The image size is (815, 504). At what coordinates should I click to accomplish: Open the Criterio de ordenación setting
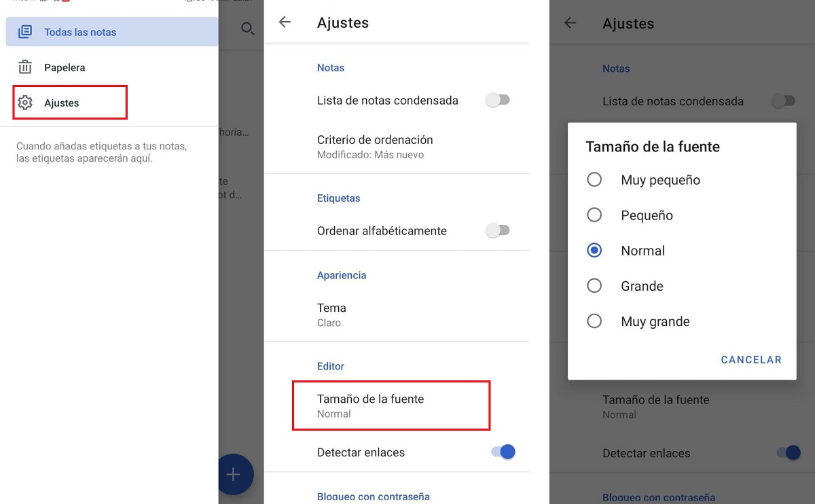pos(375,147)
